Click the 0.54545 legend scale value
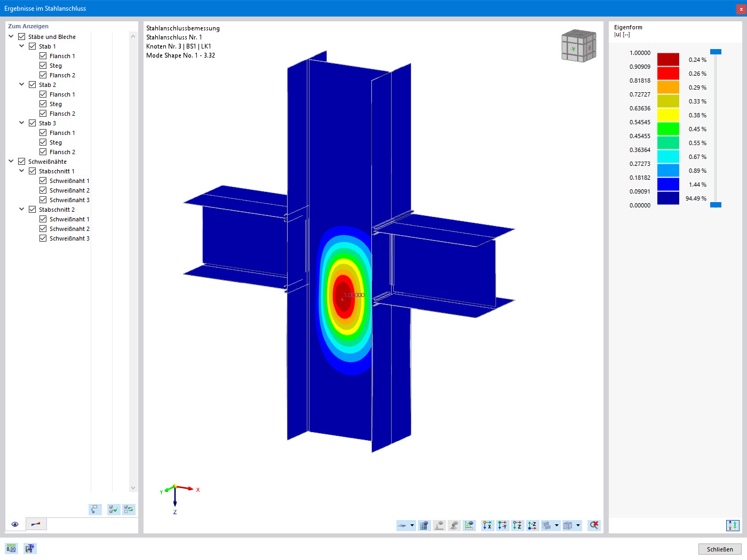Screen dimensions: 747x560 [x=640, y=122]
